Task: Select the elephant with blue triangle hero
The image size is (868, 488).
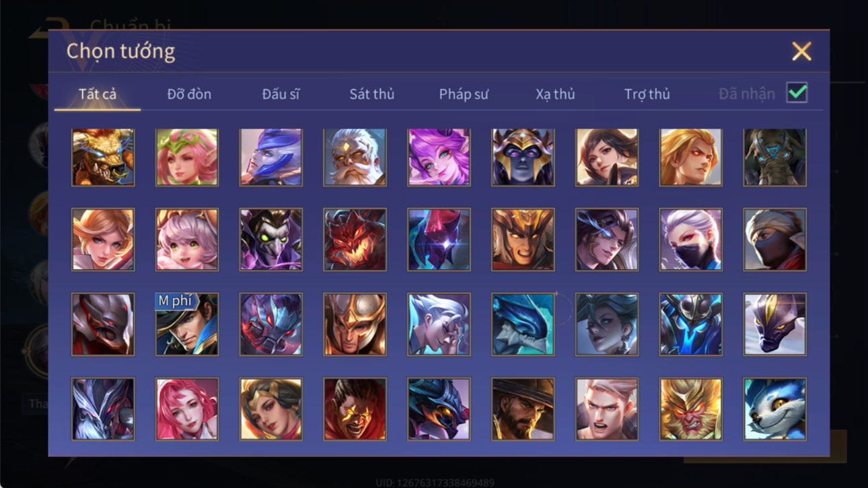Action: click(774, 157)
